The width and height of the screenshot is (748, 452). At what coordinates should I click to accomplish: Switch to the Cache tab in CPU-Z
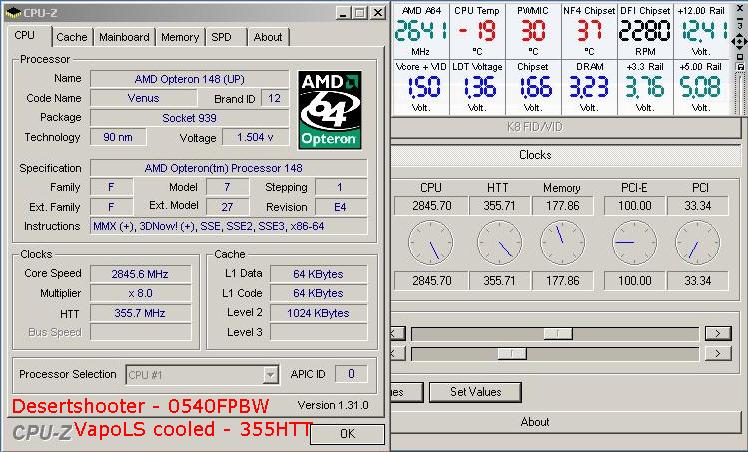point(72,37)
